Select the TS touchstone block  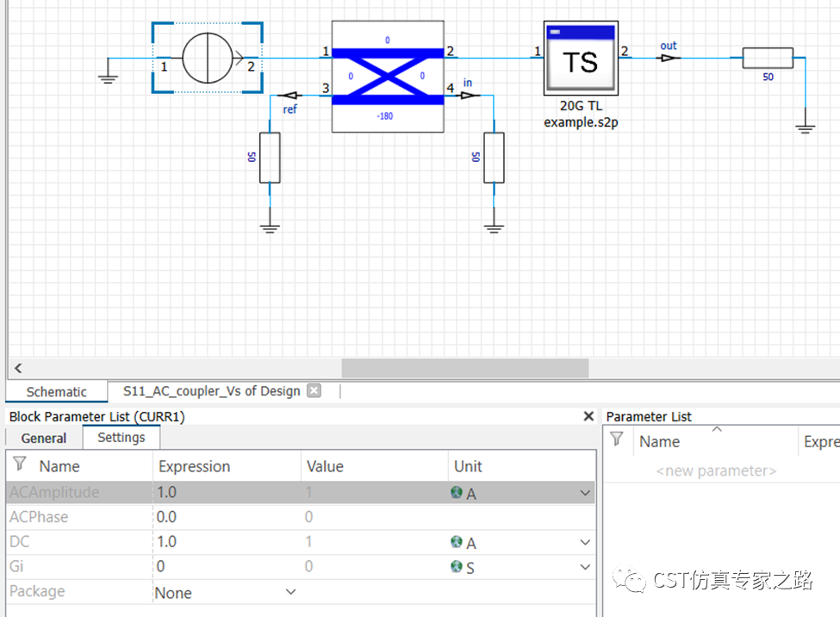581,58
